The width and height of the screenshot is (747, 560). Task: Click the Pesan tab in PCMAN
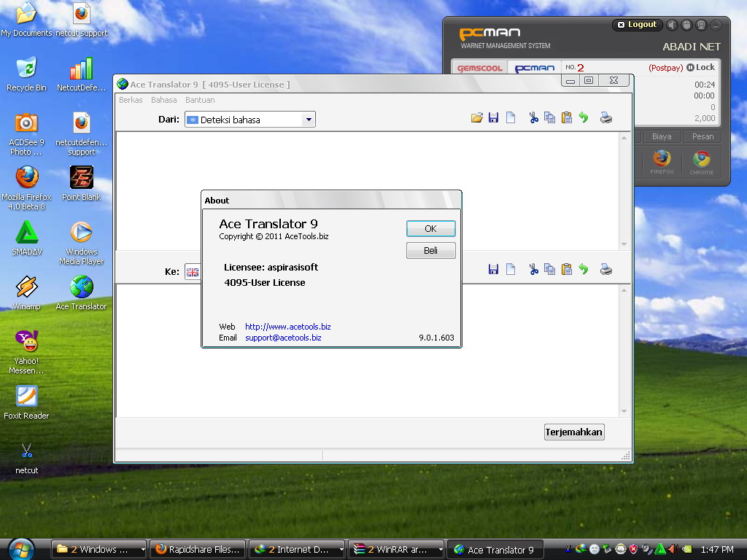coord(703,136)
